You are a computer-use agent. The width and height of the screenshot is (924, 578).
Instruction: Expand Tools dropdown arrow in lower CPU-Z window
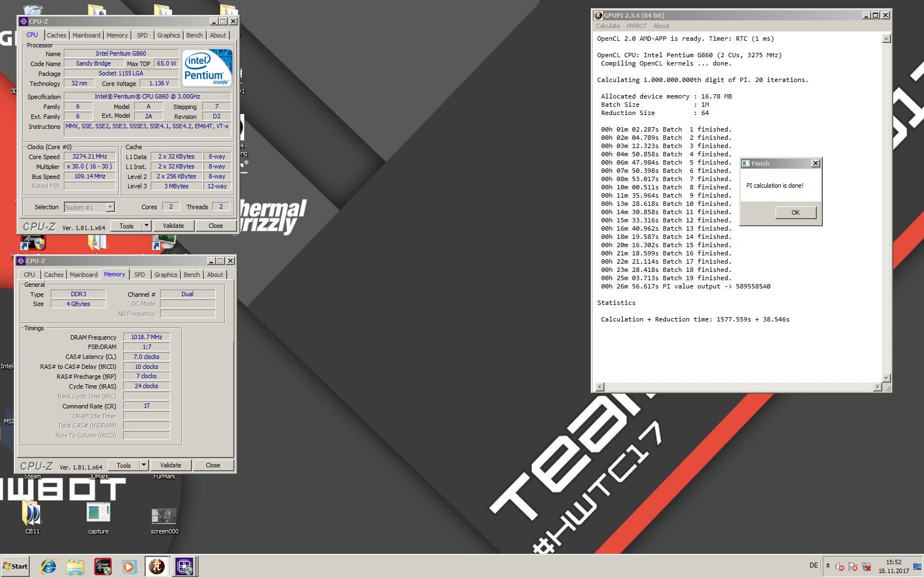click(x=144, y=465)
